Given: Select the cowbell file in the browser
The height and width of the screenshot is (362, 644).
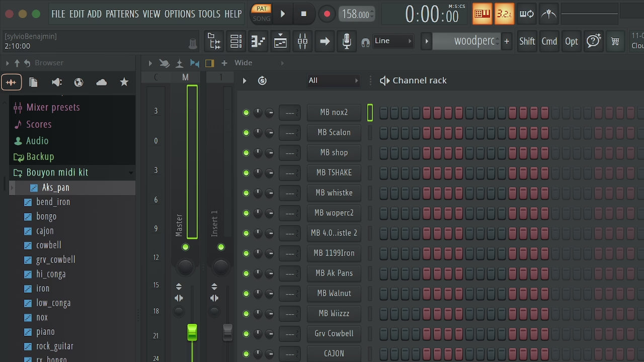Looking at the screenshot, I should point(49,245).
